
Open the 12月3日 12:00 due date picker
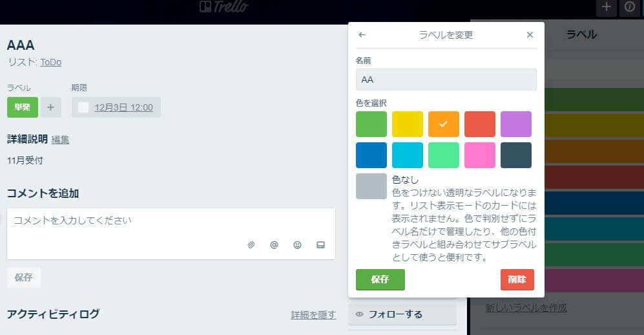123,107
